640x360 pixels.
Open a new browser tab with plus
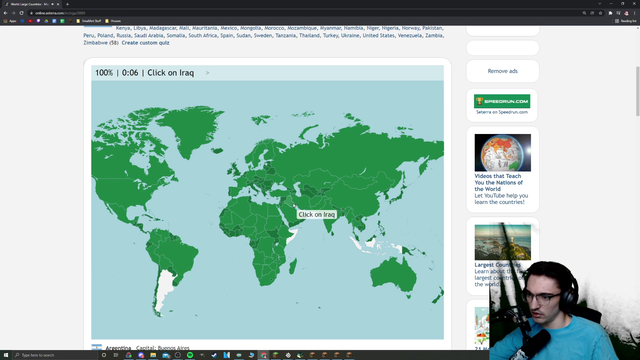(67, 4)
